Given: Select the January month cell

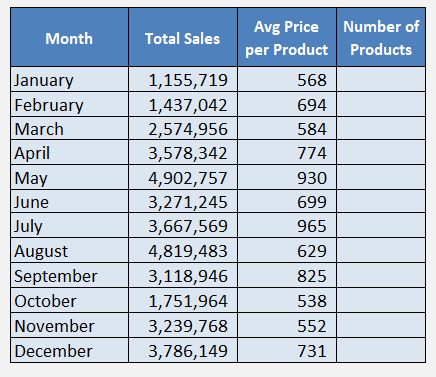Looking at the screenshot, I should point(69,79).
